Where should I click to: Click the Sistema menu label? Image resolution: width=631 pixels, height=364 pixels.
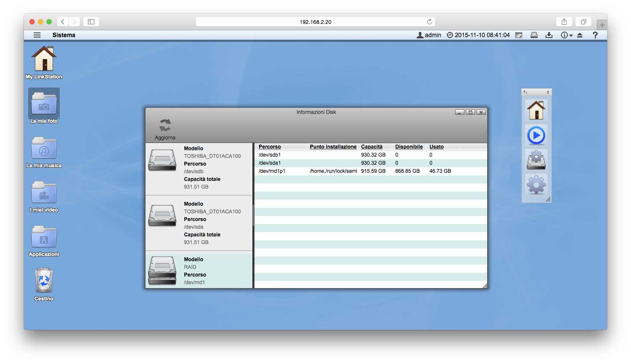64,35
